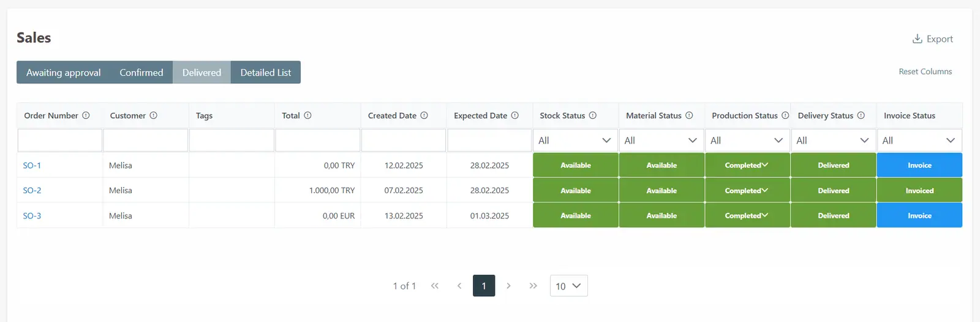Image resolution: width=980 pixels, height=322 pixels.
Task: Click created date 12.02.2025
Action: pyautogui.click(x=404, y=166)
